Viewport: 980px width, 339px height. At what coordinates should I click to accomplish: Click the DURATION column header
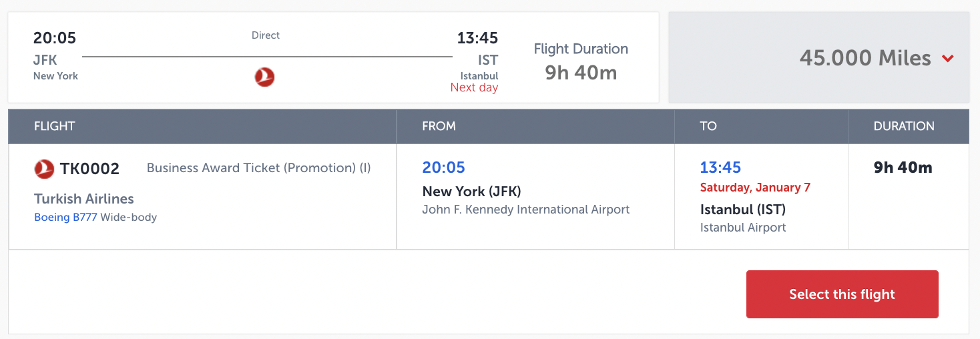904,126
